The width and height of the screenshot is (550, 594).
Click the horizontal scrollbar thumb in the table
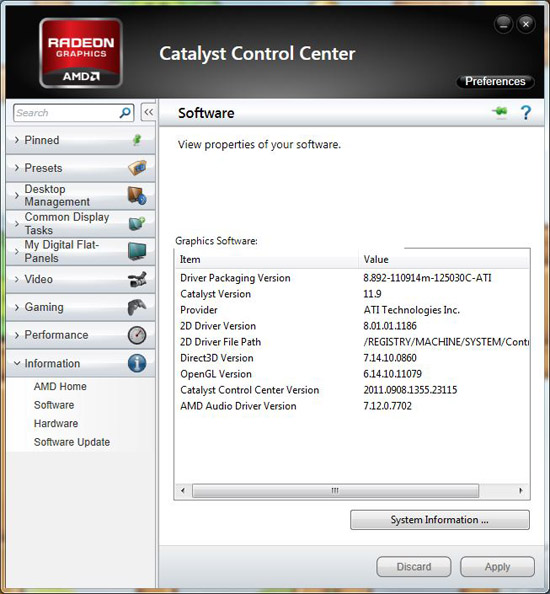click(x=335, y=491)
